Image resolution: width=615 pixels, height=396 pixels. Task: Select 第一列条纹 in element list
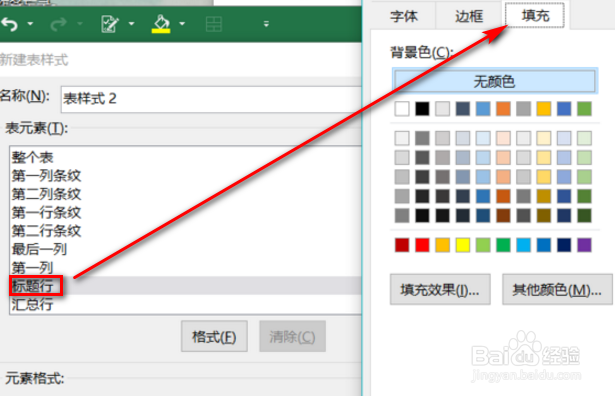coord(185,176)
